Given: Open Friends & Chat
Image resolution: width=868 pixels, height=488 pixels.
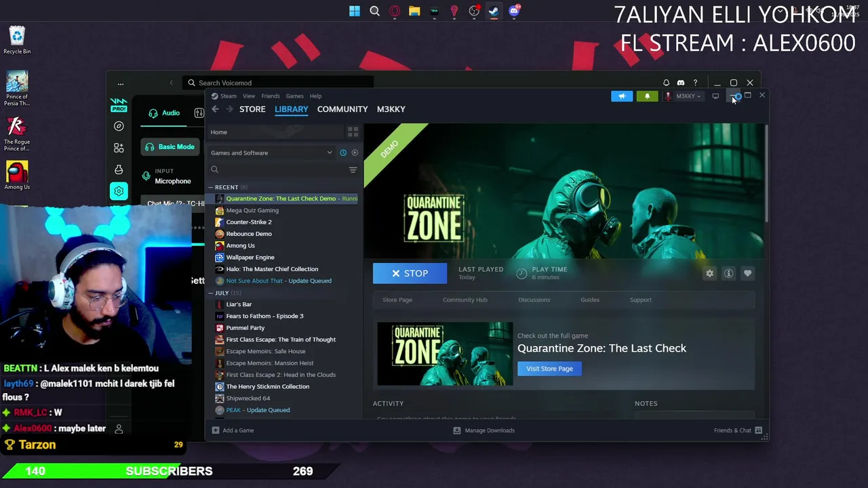Looking at the screenshot, I should click(x=738, y=430).
